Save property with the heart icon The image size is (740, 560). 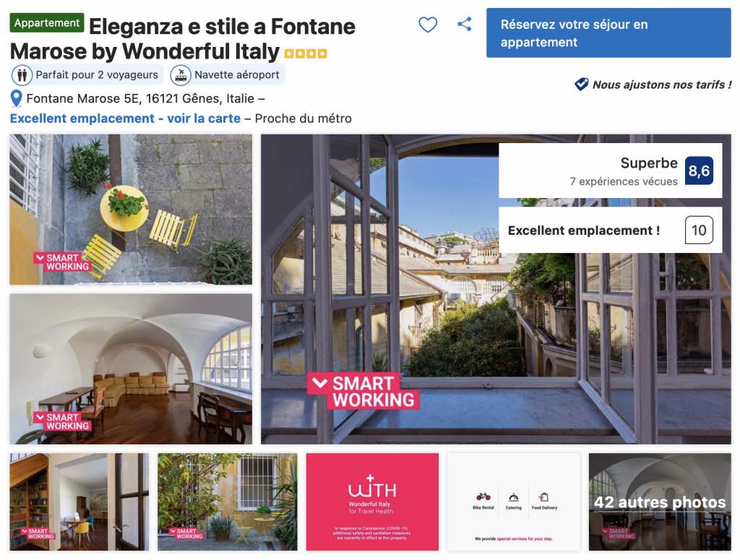point(428,25)
